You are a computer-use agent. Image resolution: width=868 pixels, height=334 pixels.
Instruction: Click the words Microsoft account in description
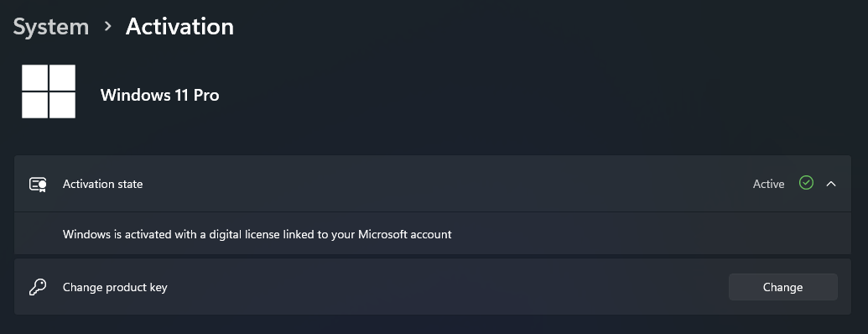(x=405, y=234)
